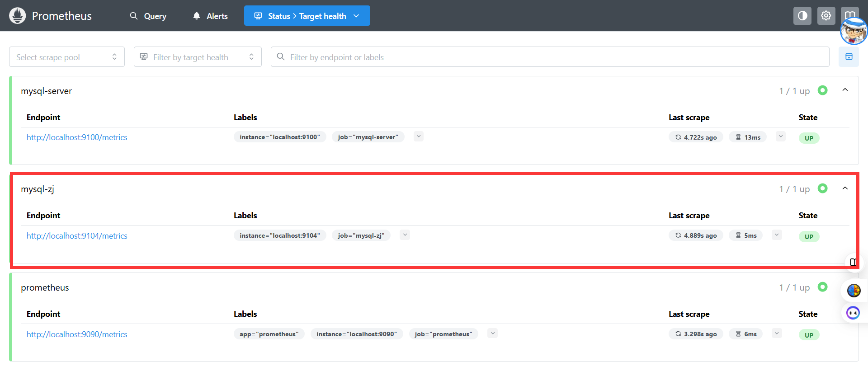Image resolution: width=868 pixels, height=376 pixels.
Task: Click the 4.722s ago last scrape badge
Action: [x=696, y=137]
